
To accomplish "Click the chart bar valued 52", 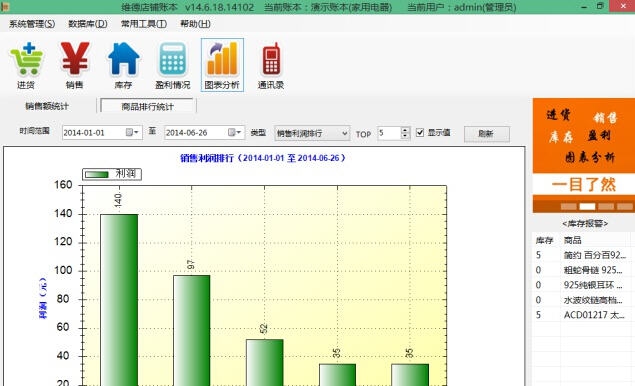I will click(265, 363).
